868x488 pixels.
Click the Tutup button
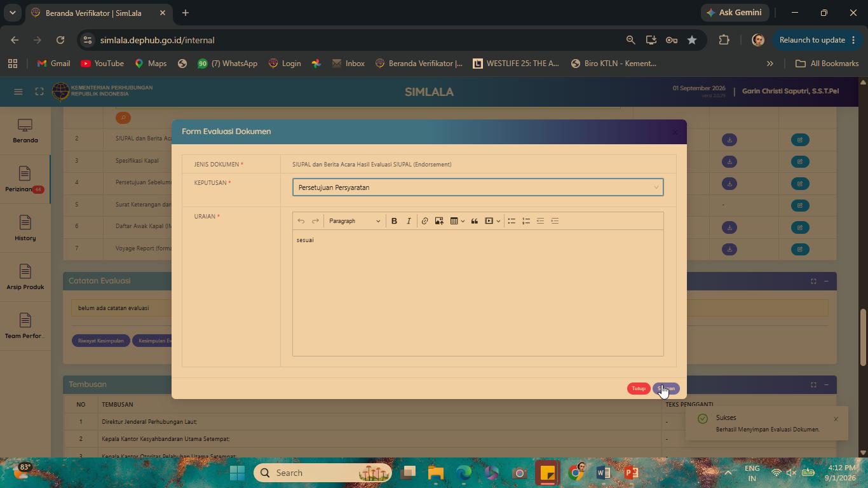pyautogui.click(x=639, y=389)
